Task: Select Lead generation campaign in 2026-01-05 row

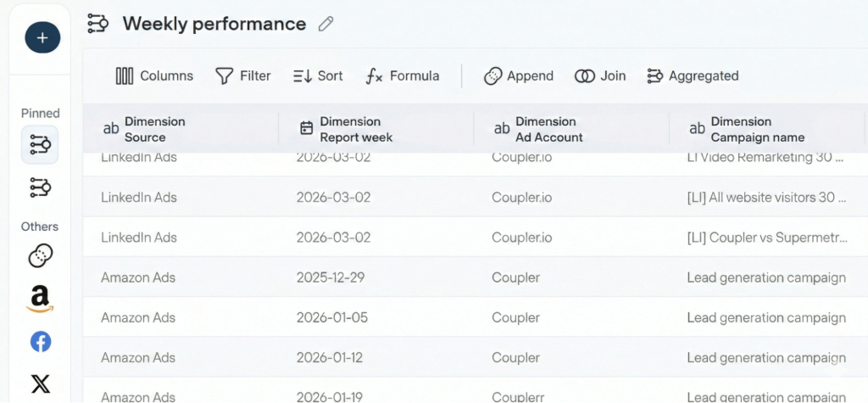Action: (x=766, y=317)
